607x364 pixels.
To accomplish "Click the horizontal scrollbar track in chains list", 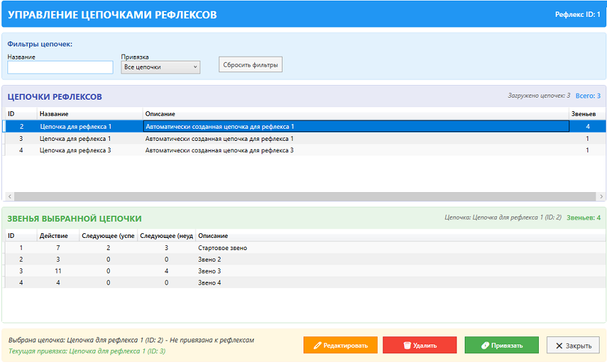I will pyautogui.click(x=303, y=196).
